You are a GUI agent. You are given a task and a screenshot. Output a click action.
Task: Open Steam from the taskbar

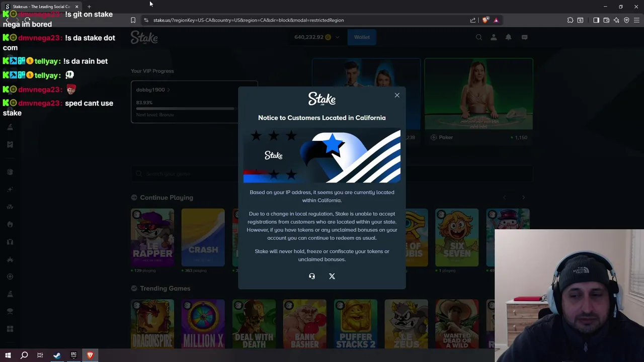point(57,355)
